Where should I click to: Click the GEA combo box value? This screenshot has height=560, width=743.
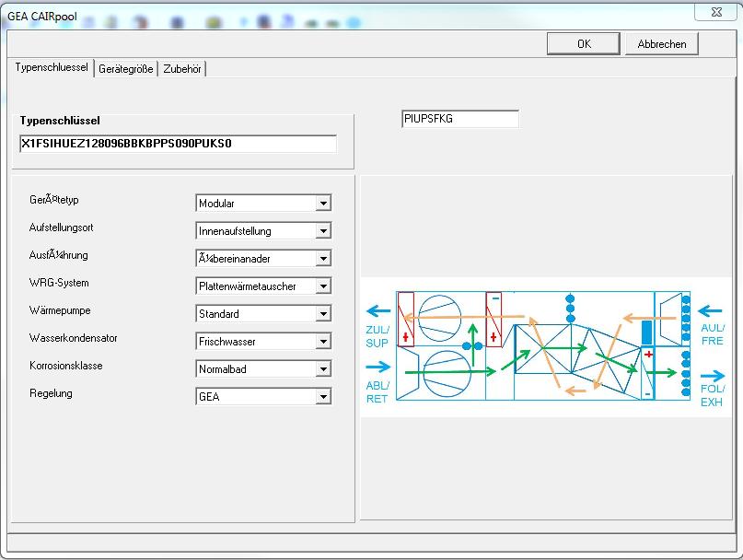pyautogui.click(x=256, y=396)
